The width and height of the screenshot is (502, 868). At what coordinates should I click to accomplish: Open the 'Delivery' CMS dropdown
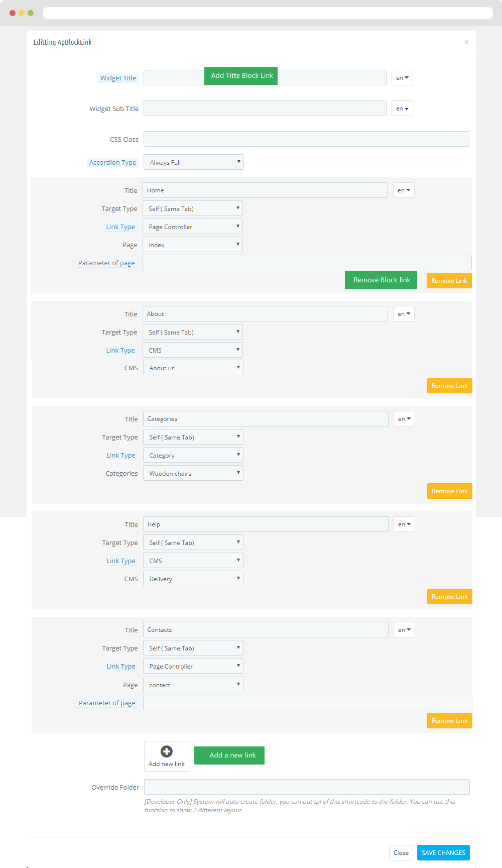193,579
